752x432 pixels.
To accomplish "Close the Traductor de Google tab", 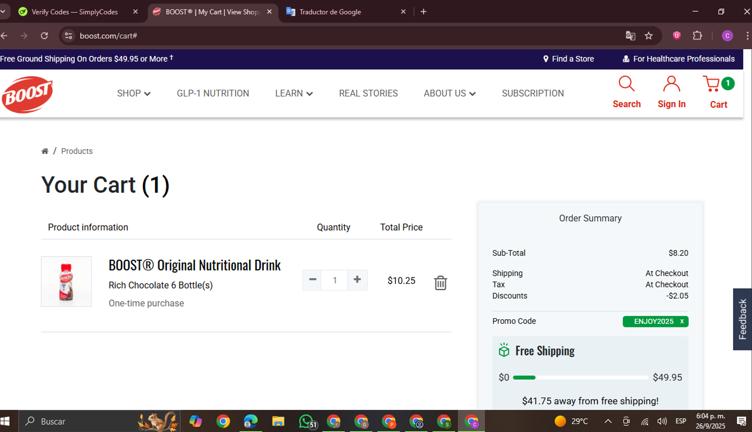I will coord(403,12).
